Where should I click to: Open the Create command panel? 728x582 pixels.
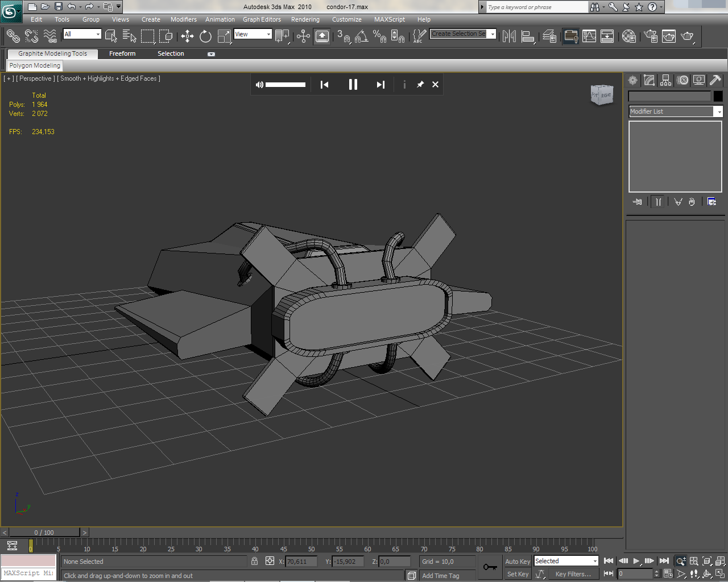point(632,80)
